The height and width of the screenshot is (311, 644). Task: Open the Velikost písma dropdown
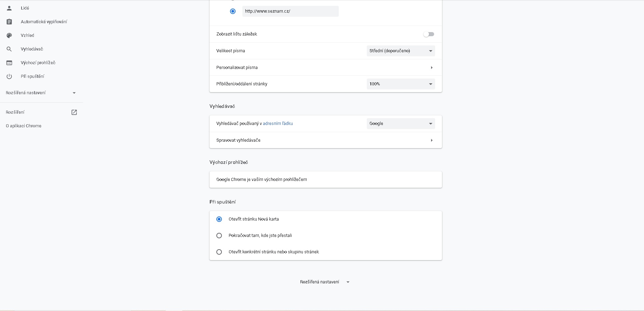coord(401,51)
